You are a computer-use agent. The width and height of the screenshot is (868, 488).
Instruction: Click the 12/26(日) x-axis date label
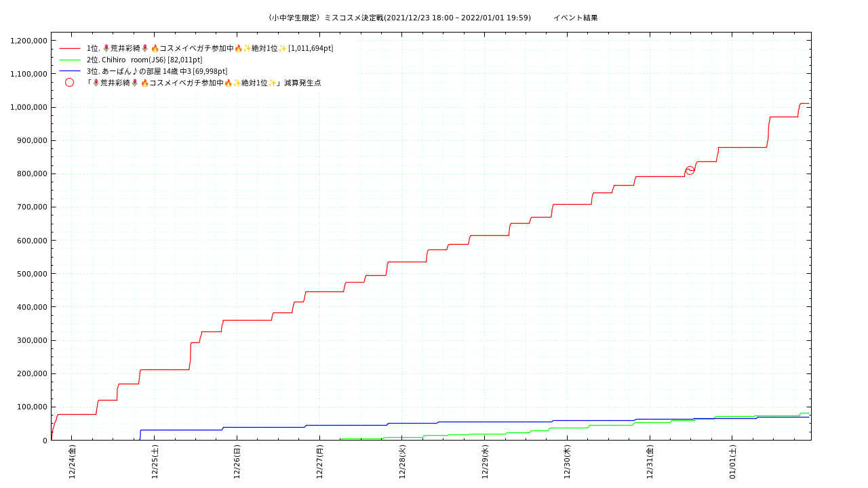237,462
